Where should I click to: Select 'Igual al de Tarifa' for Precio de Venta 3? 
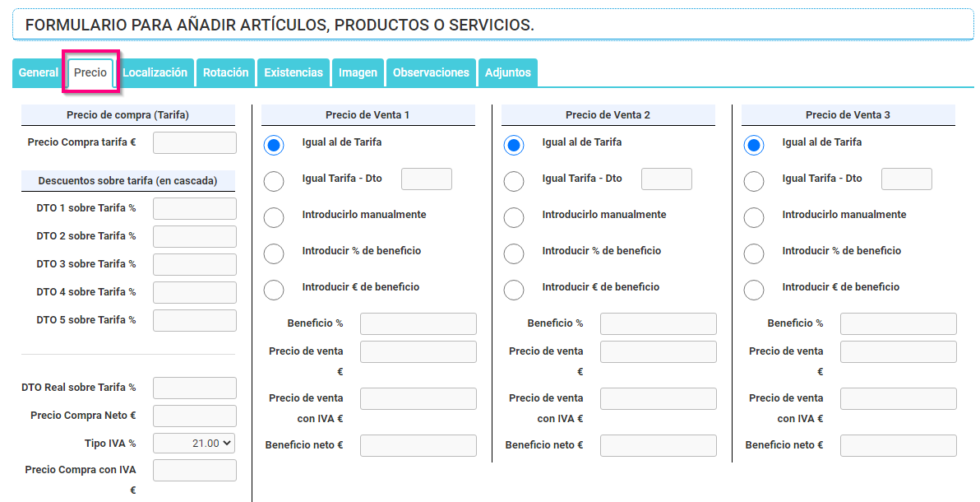[754, 145]
